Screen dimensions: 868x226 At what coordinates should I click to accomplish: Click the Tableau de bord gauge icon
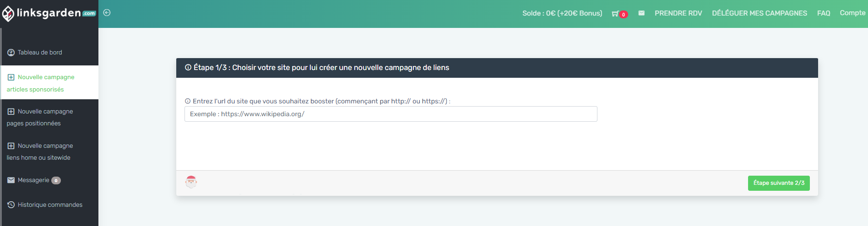[11, 53]
